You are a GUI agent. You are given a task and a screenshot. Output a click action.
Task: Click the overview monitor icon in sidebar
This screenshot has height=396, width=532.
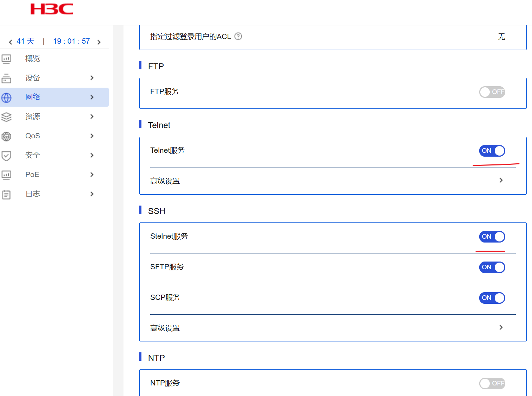tap(6, 59)
